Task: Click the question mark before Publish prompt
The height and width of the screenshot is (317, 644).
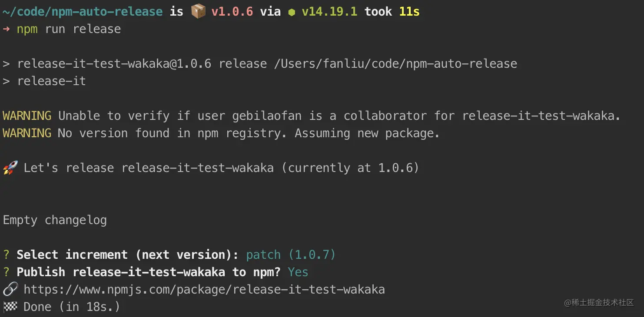Action: [x=6, y=272]
